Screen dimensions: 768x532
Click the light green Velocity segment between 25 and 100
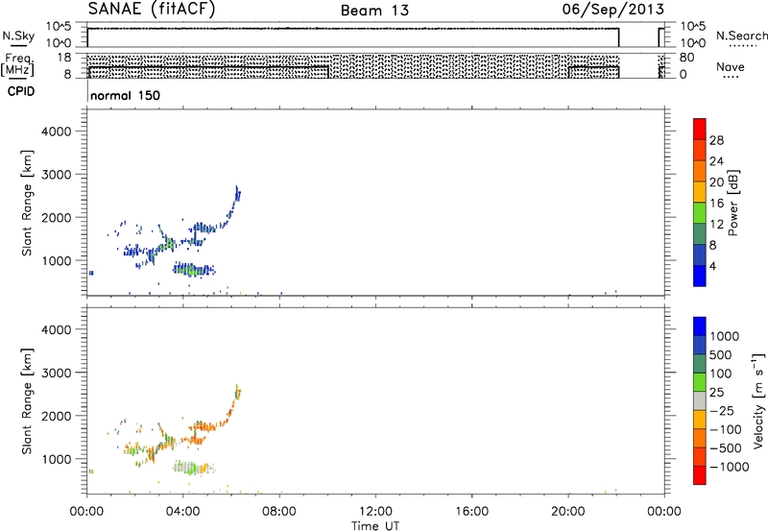(700, 382)
